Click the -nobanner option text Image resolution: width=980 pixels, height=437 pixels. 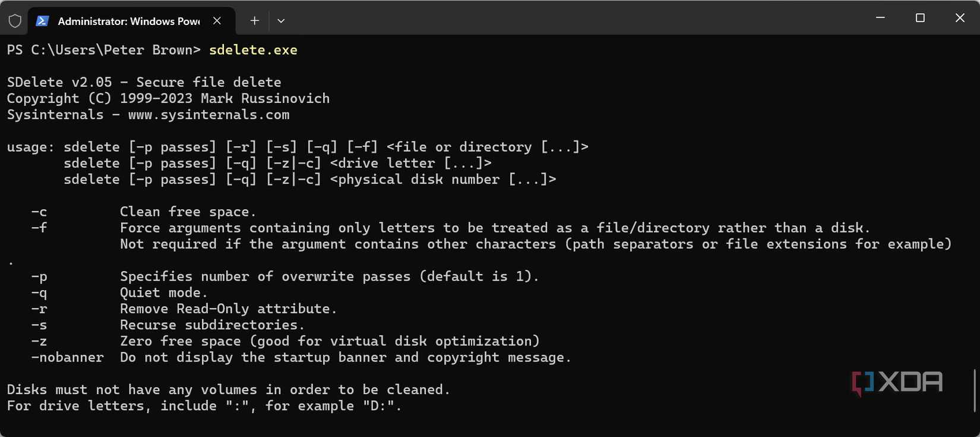(68, 357)
